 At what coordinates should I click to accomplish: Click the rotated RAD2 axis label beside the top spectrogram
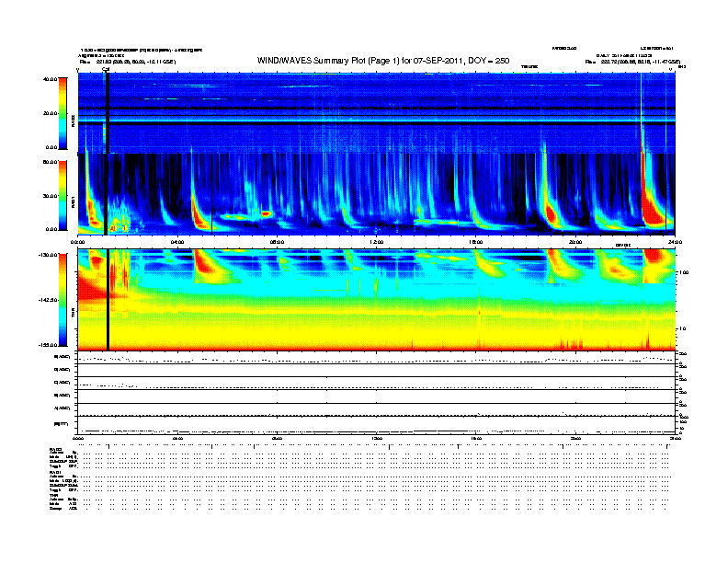[73, 121]
